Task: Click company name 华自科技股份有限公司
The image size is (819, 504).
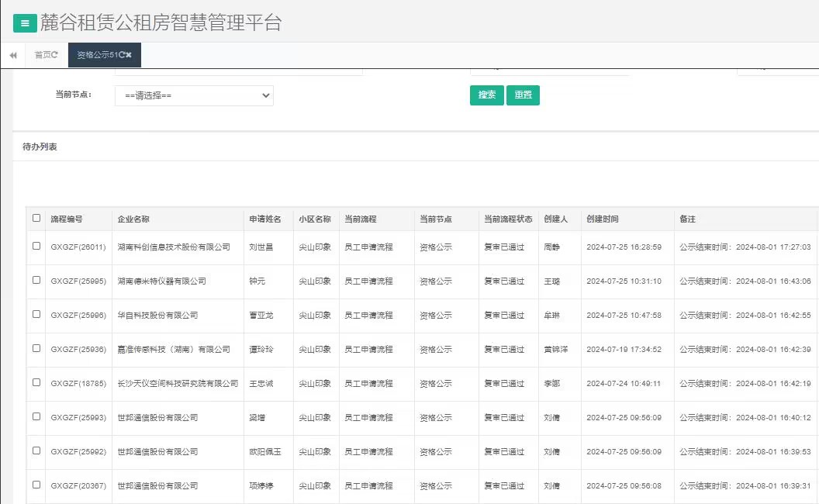Action: click(x=157, y=316)
